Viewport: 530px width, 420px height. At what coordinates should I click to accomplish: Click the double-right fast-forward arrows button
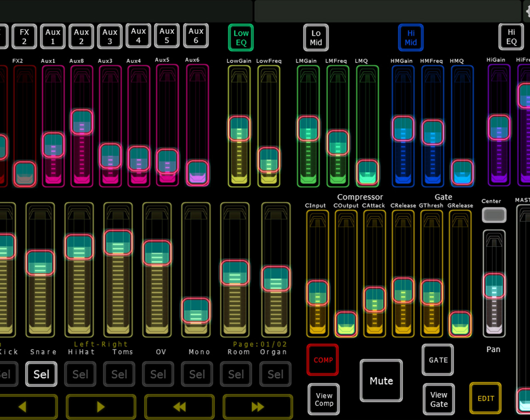258,407
